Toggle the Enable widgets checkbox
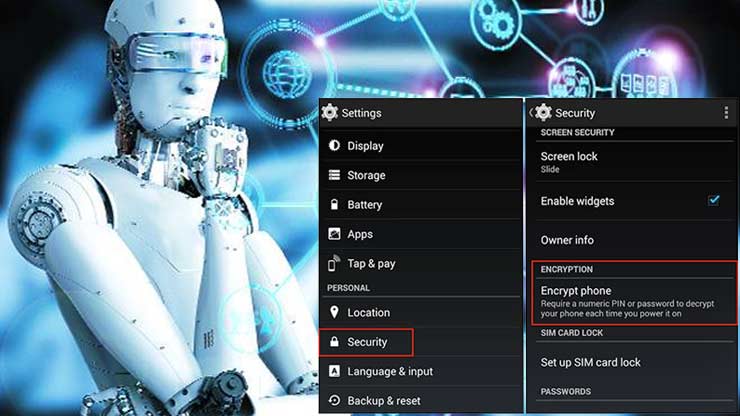 [714, 200]
